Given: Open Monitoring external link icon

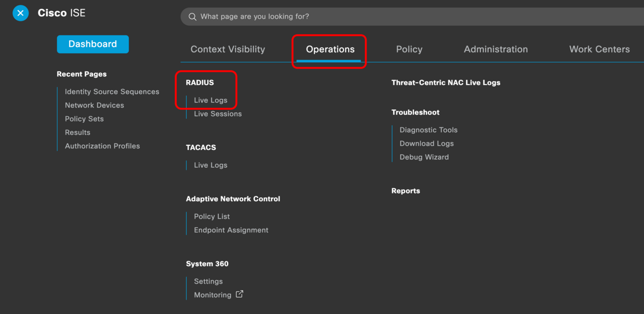Looking at the screenshot, I should [239, 294].
